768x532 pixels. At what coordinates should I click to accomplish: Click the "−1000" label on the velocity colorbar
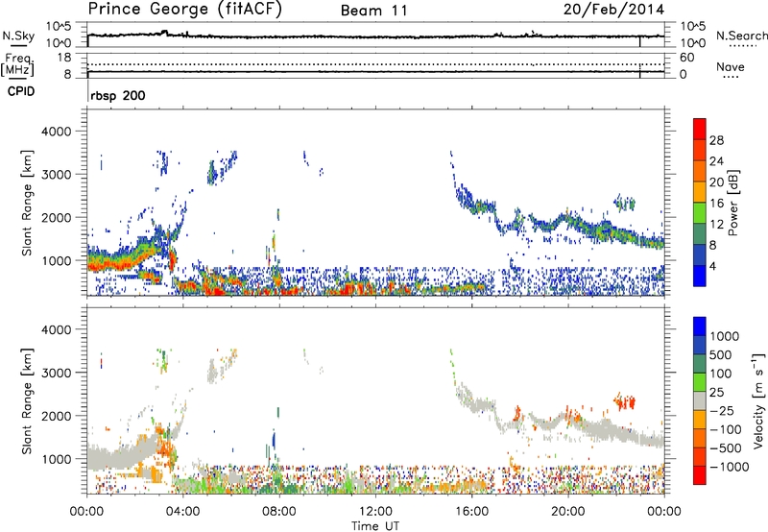tap(729, 467)
